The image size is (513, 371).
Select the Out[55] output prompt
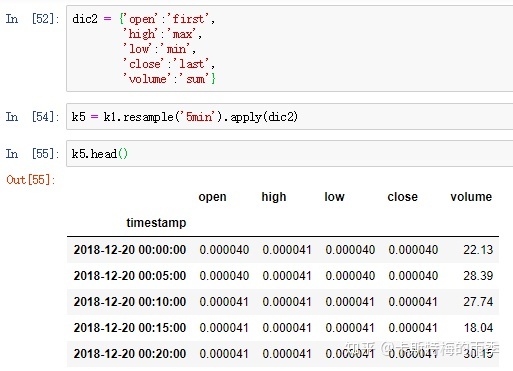click(31, 180)
